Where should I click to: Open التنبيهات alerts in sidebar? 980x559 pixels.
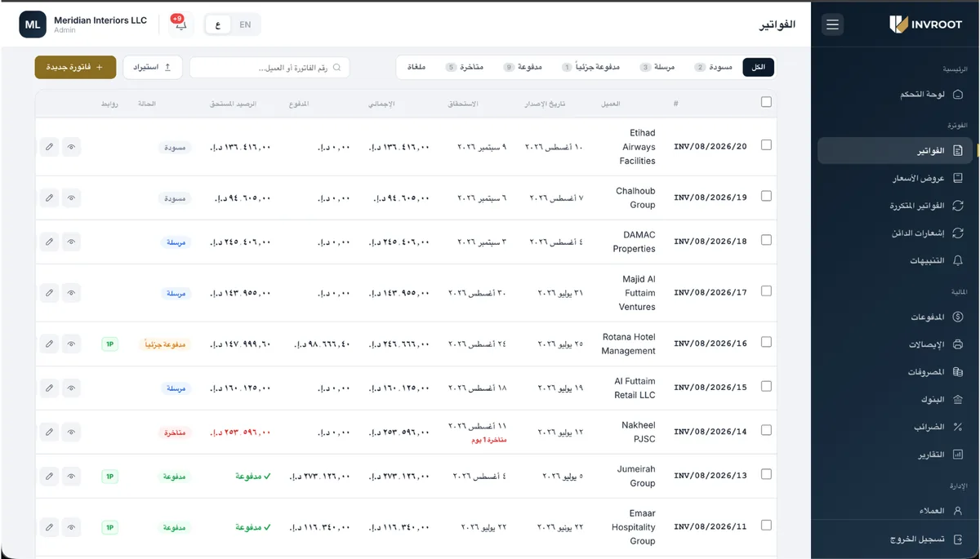[896, 261]
